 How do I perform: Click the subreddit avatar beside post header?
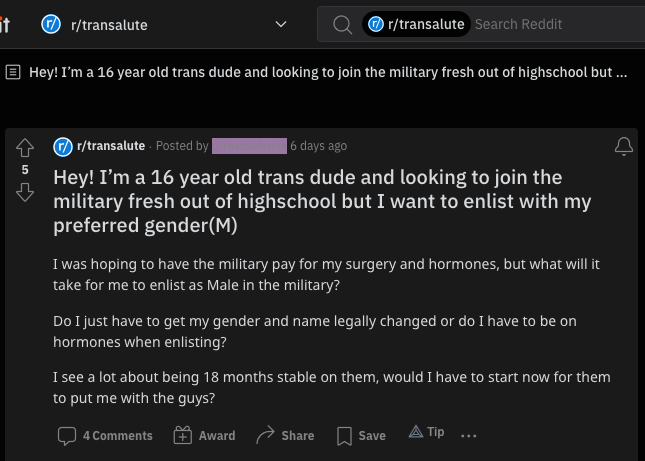pos(63,146)
